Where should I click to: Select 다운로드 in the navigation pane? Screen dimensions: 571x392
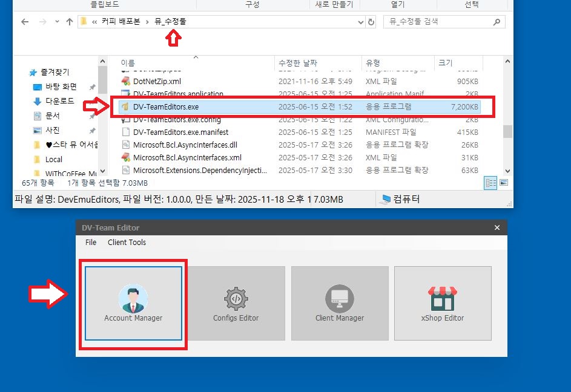[x=60, y=101]
